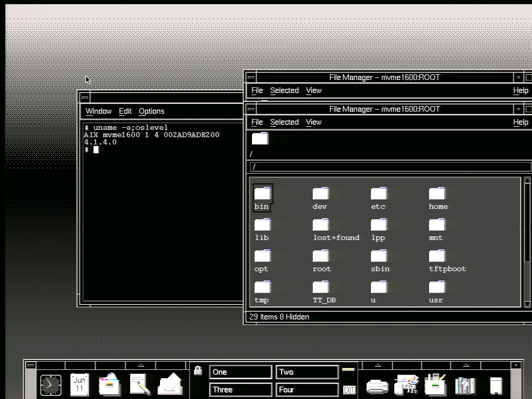
Task: Select the u folder icon
Action: [379, 287]
